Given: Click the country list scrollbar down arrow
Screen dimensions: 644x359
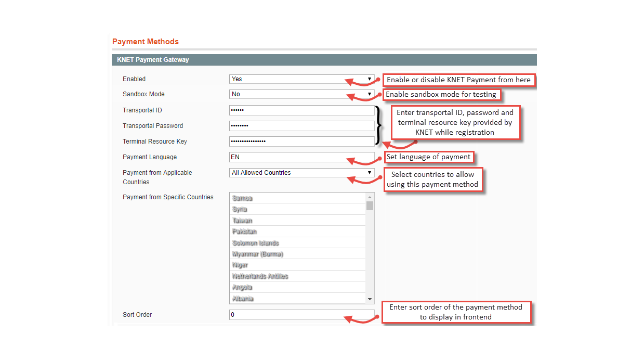Looking at the screenshot, I should click(x=370, y=299).
